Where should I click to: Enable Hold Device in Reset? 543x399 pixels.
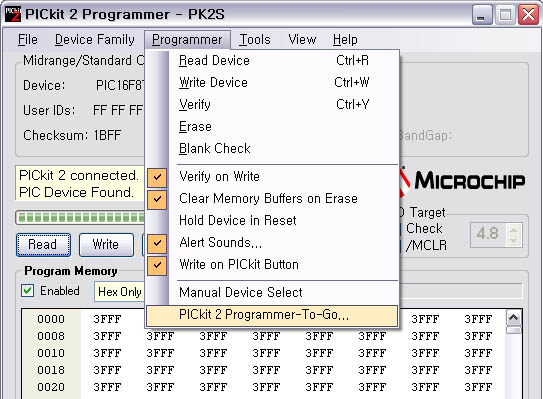[x=272, y=220]
